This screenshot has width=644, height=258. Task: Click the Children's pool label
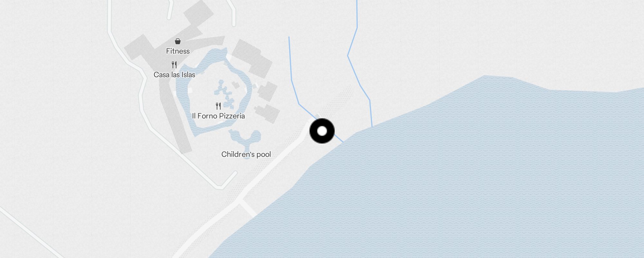coord(246,154)
